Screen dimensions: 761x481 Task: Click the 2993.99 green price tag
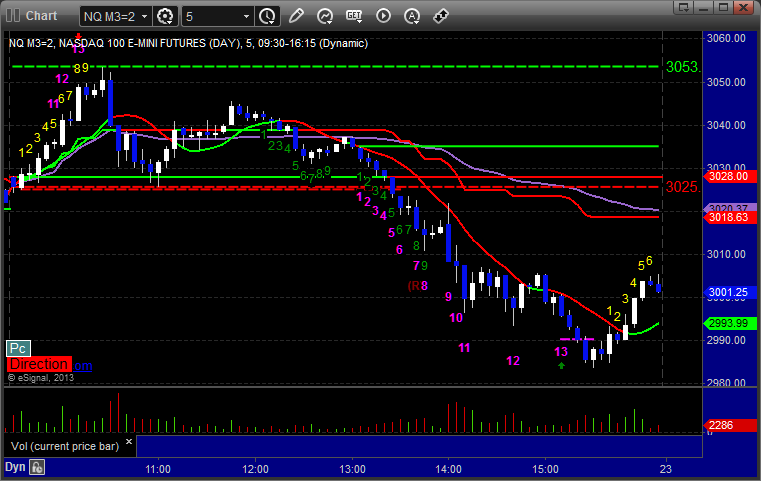click(x=729, y=323)
